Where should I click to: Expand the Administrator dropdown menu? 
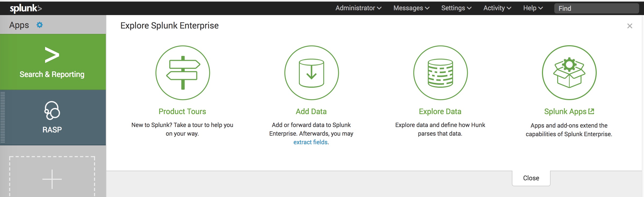click(x=358, y=8)
